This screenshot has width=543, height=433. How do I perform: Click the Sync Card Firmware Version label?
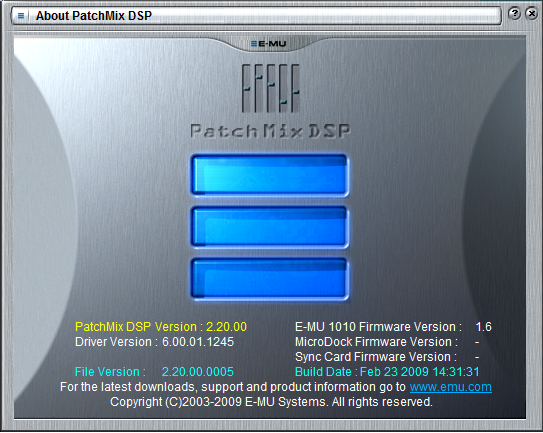point(376,357)
